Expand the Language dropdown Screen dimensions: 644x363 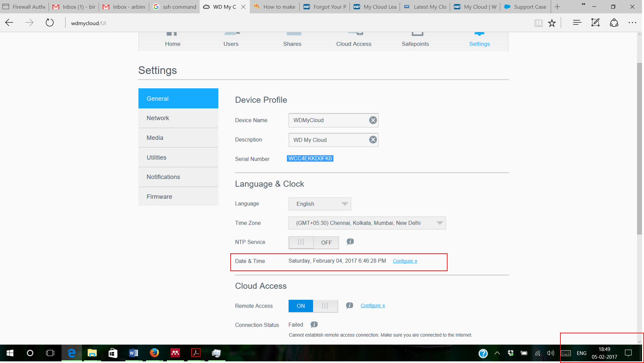(320, 204)
